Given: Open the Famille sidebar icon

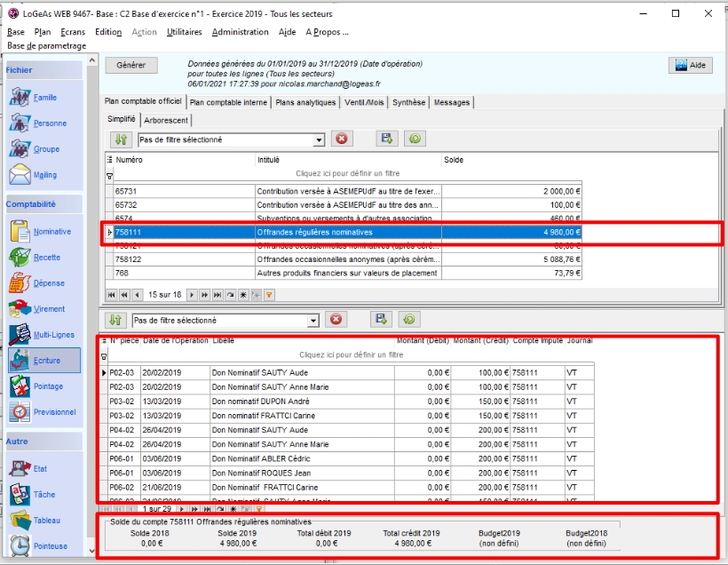Looking at the screenshot, I should [21, 98].
